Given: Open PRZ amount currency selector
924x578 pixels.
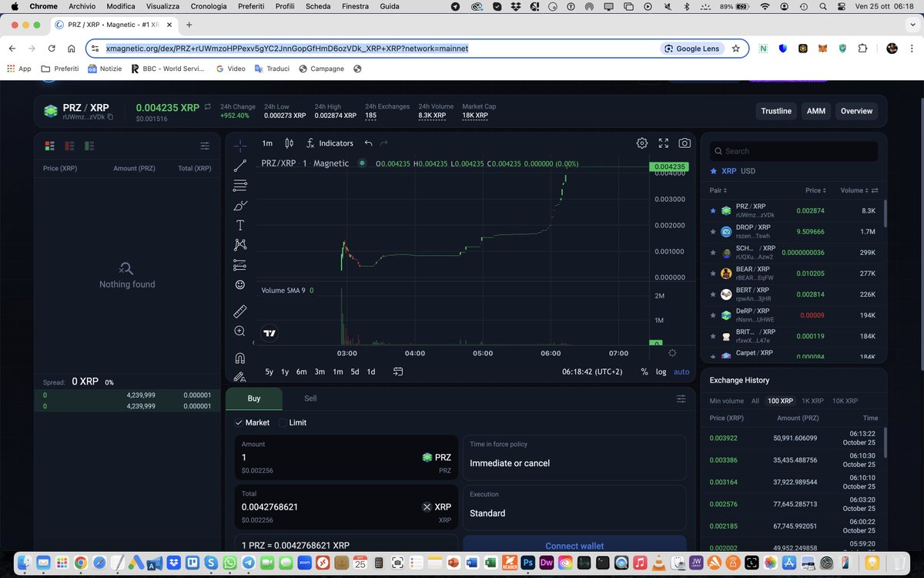Looking at the screenshot, I should tap(437, 457).
